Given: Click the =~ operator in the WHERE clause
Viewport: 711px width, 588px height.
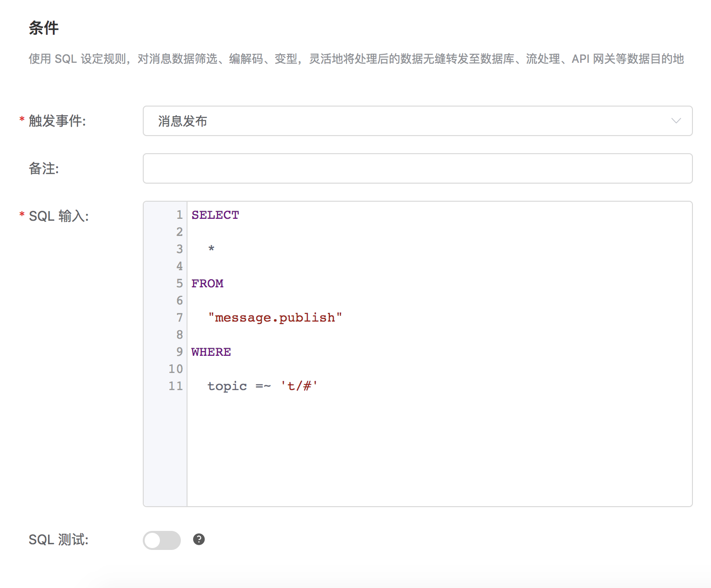Looking at the screenshot, I should point(263,386).
